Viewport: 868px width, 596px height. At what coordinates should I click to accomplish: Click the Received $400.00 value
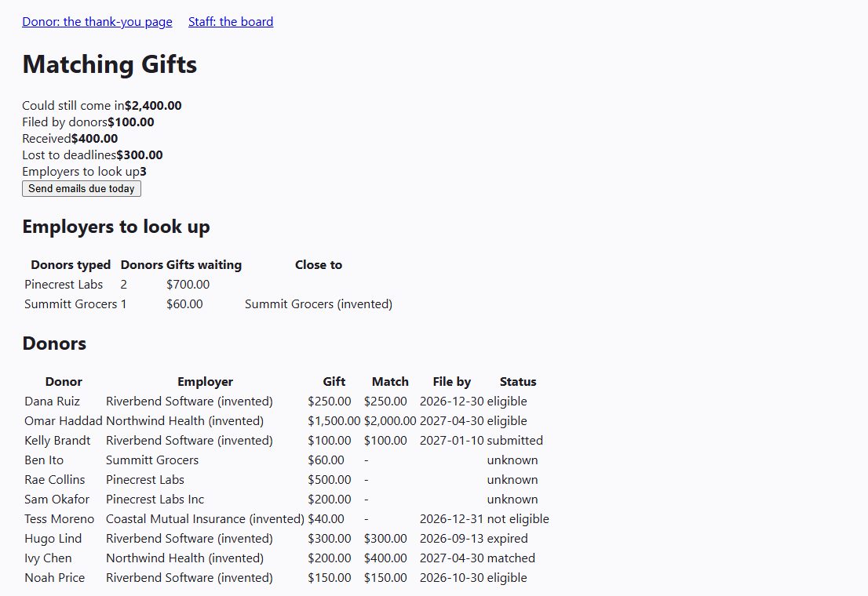(95, 139)
